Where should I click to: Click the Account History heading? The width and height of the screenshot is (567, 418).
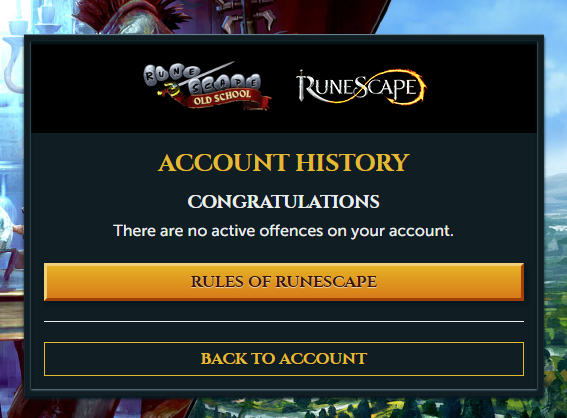click(284, 162)
